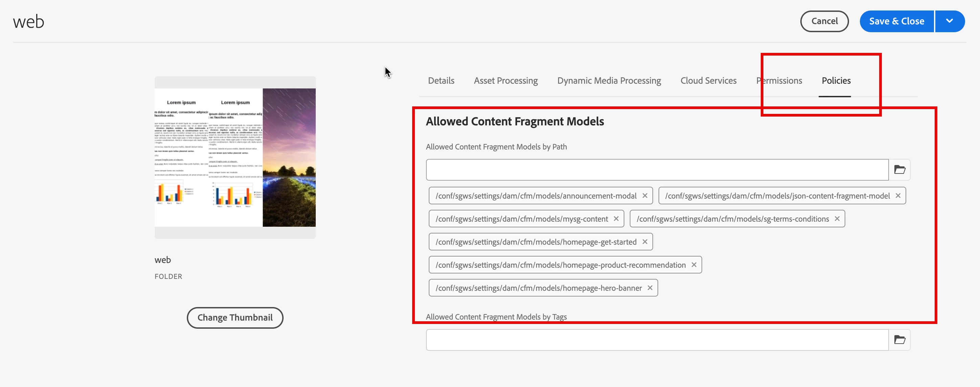Image resolution: width=980 pixels, height=387 pixels.
Task: Click the Change Thumbnail button
Action: [x=235, y=317]
